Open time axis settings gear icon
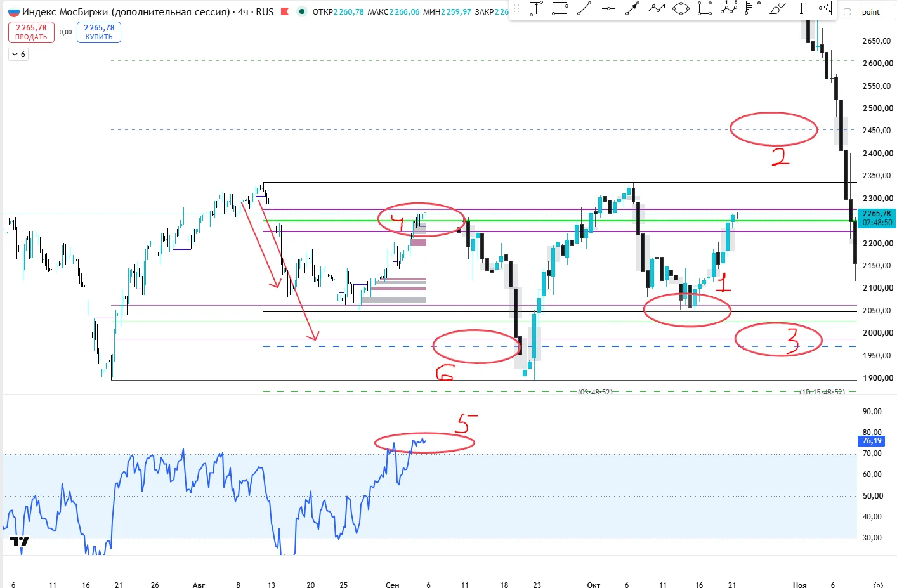The image size is (897, 588). (x=878, y=584)
